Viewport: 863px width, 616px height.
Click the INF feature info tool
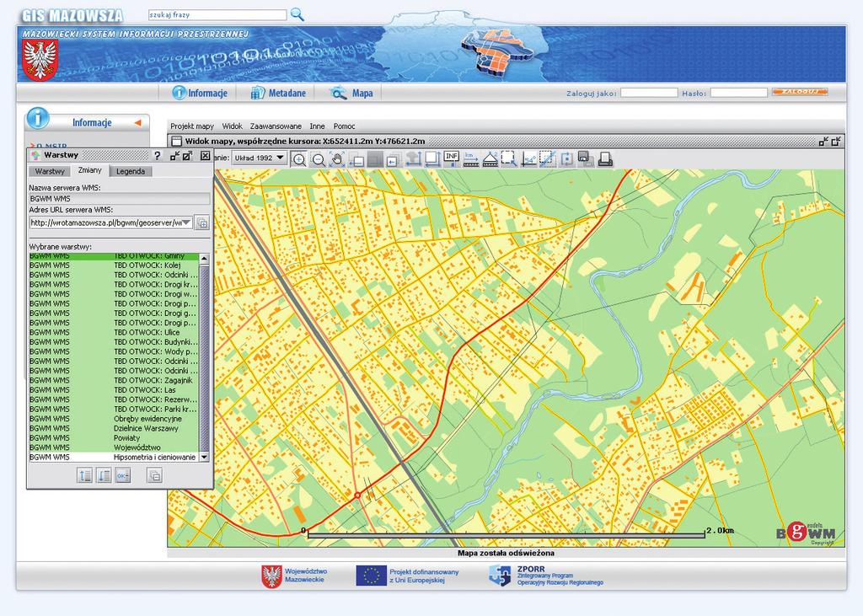point(452,158)
